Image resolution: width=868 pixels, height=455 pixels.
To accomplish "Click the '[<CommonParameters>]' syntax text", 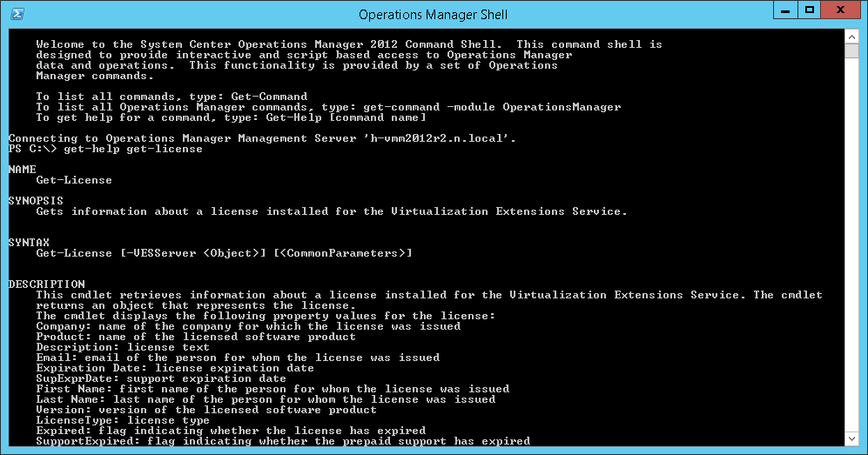I will pyautogui.click(x=342, y=253).
